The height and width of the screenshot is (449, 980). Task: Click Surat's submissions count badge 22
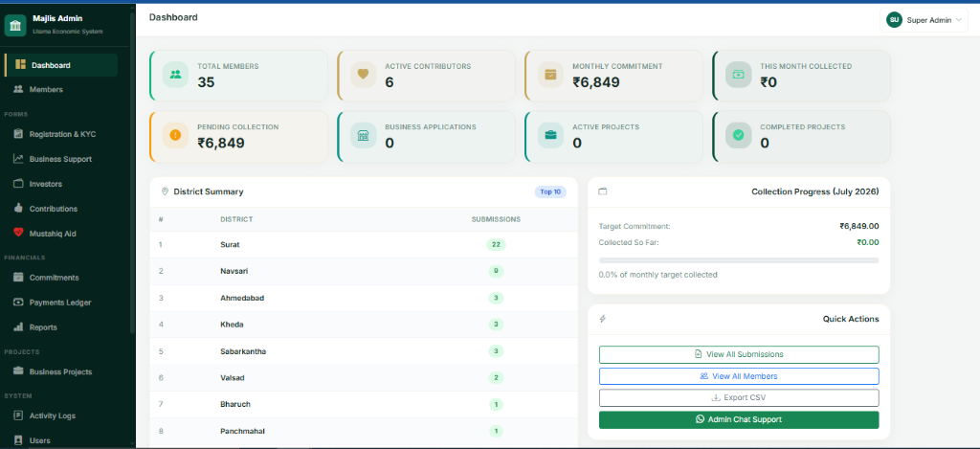point(496,244)
